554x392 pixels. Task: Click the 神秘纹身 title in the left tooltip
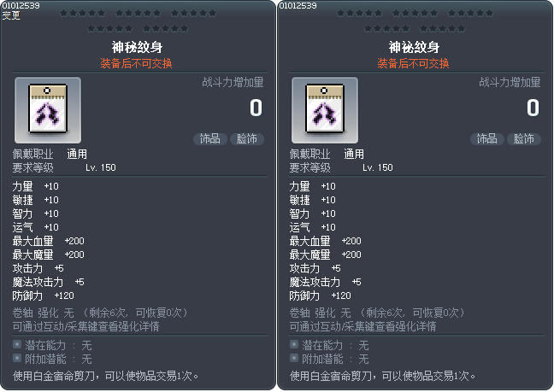[137, 47]
